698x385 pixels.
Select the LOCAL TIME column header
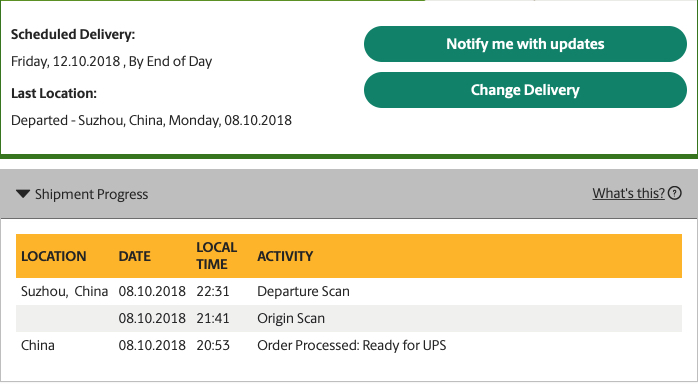click(x=217, y=256)
